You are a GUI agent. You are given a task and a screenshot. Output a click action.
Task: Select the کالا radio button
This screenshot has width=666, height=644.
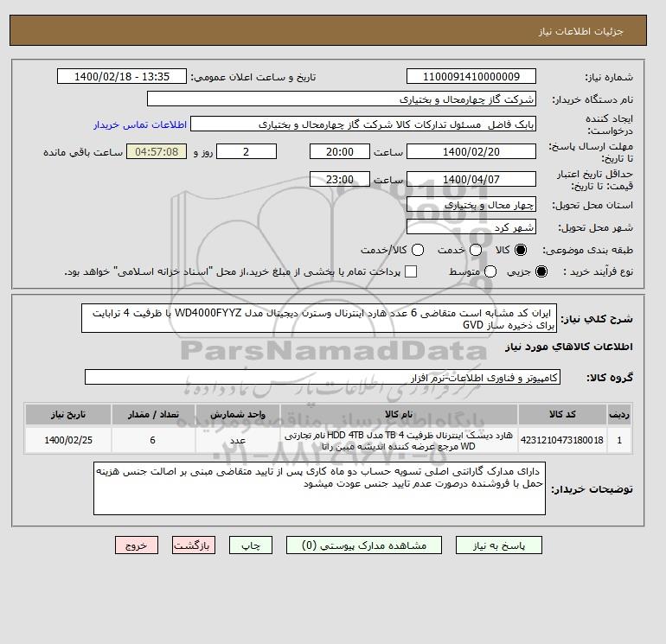tap(521, 250)
